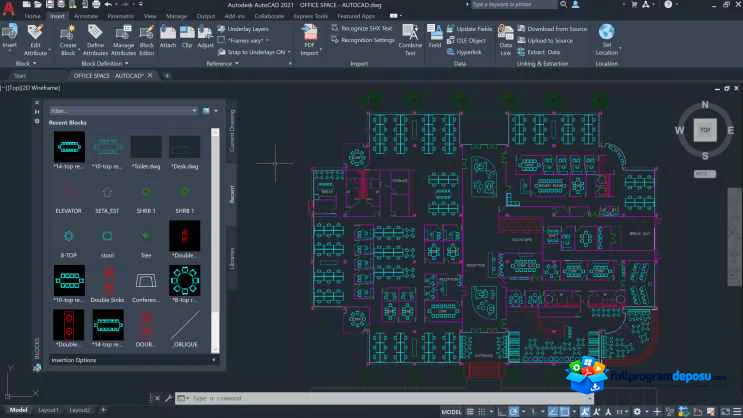Toggle polar tracking in status bar

[513, 412]
